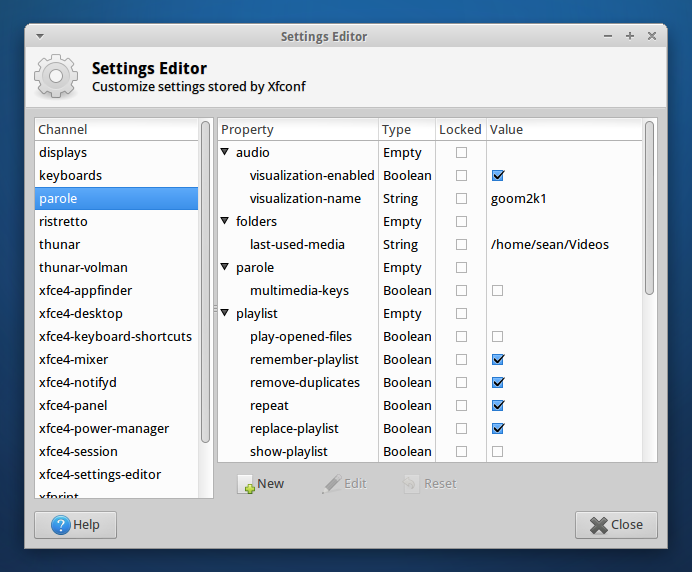Viewport: 692px width, 572px height.
Task: Select the remember-playlist property row
Action: click(430, 359)
